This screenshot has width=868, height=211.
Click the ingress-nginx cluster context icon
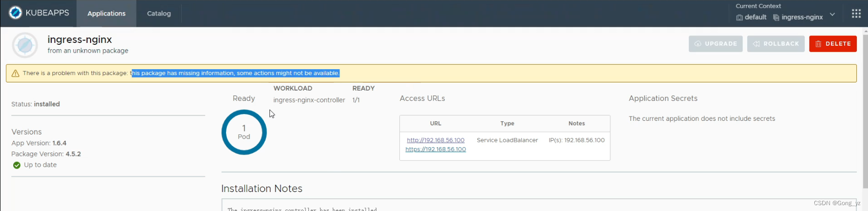[776, 18]
